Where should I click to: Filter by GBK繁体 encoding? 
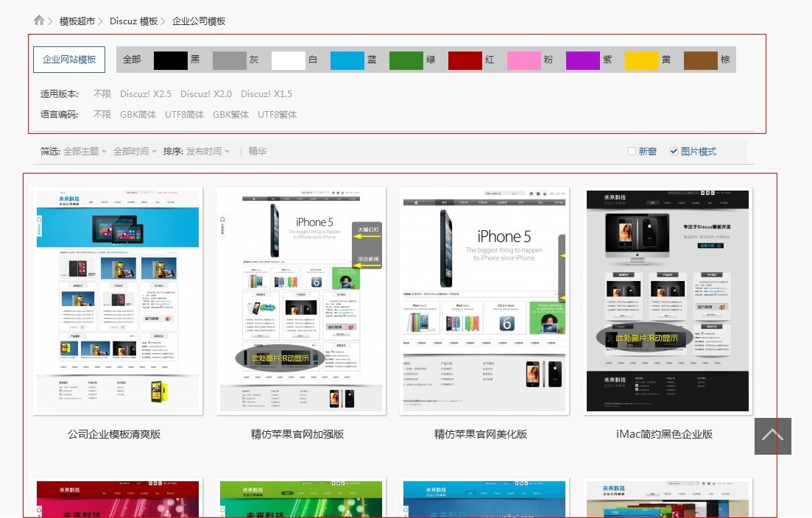(x=230, y=114)
